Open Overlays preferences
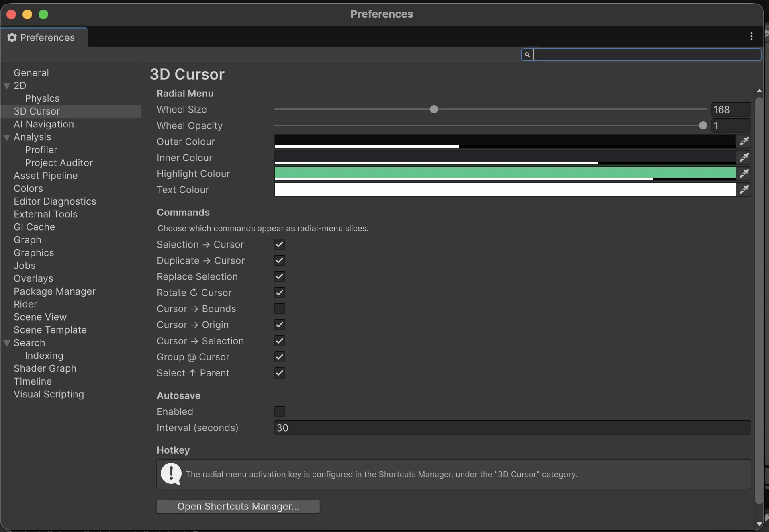 click(33, 278)
